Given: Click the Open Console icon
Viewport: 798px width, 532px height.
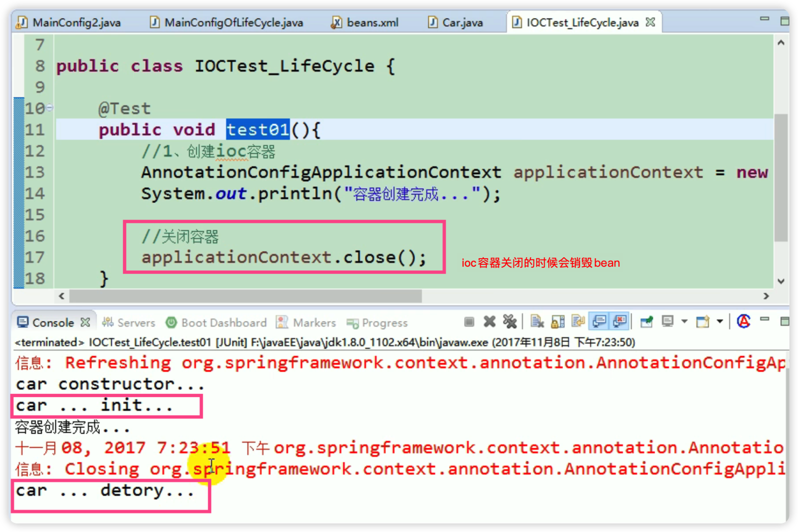Looking at the screenshot, I should (x=703, y=322).
